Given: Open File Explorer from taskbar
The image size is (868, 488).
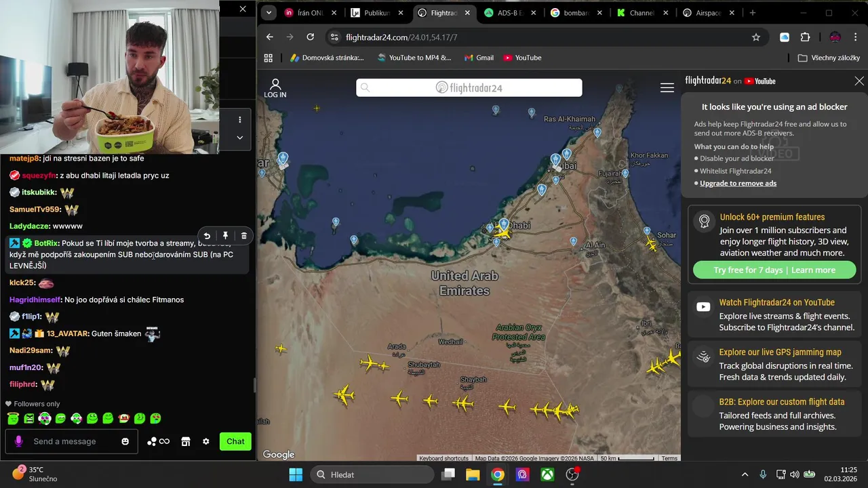Looking at the screenshot, I should [x=473, y=474].
